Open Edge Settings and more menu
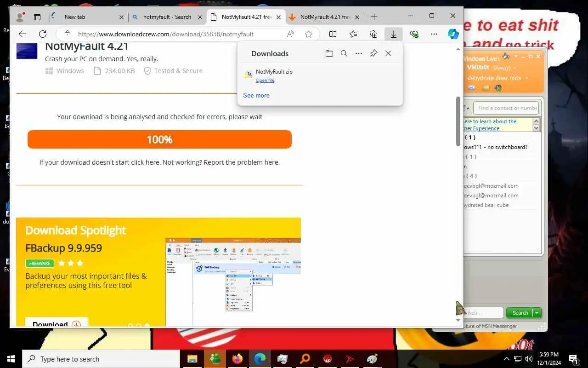The height and width of the screenshot is (368, 588). [434, 34]
